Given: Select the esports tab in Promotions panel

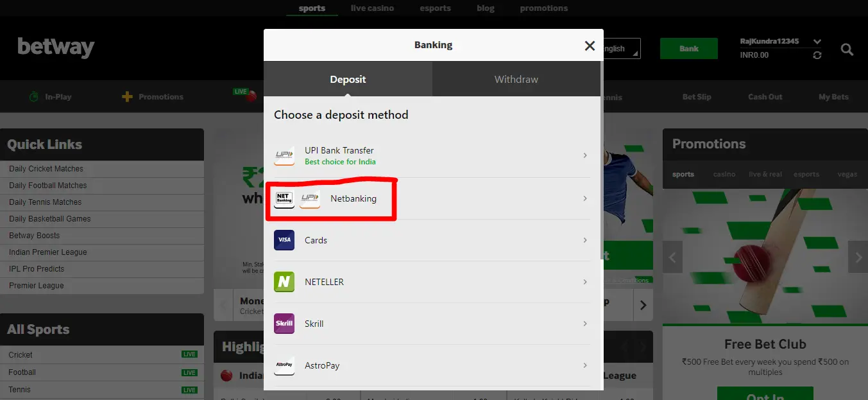Looking at the screenshot, I should 806,174.
